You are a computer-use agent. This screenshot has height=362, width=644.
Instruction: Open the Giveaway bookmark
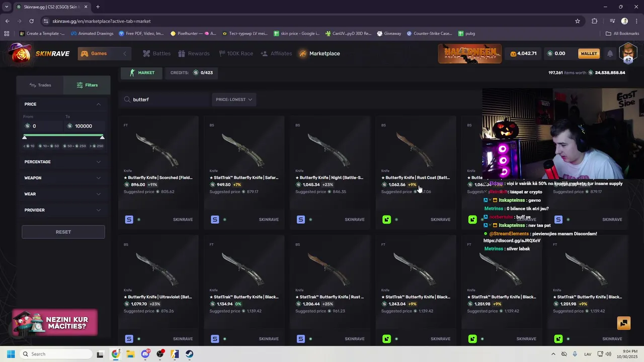[388, 34]
